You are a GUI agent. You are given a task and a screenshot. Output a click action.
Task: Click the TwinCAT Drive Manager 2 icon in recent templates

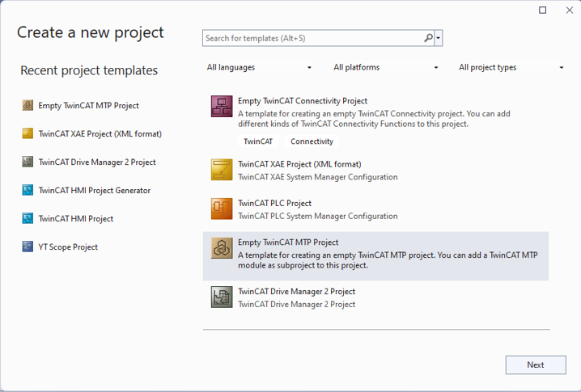point(28,162)
